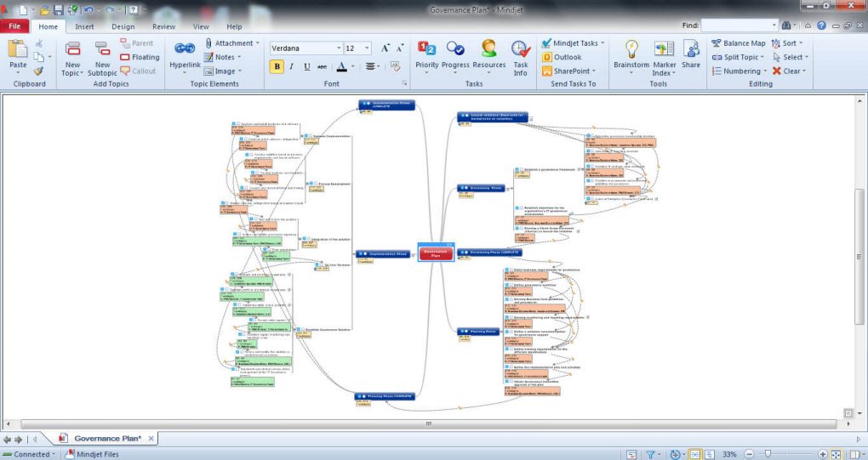Open the Marker Index

(664, 58)
